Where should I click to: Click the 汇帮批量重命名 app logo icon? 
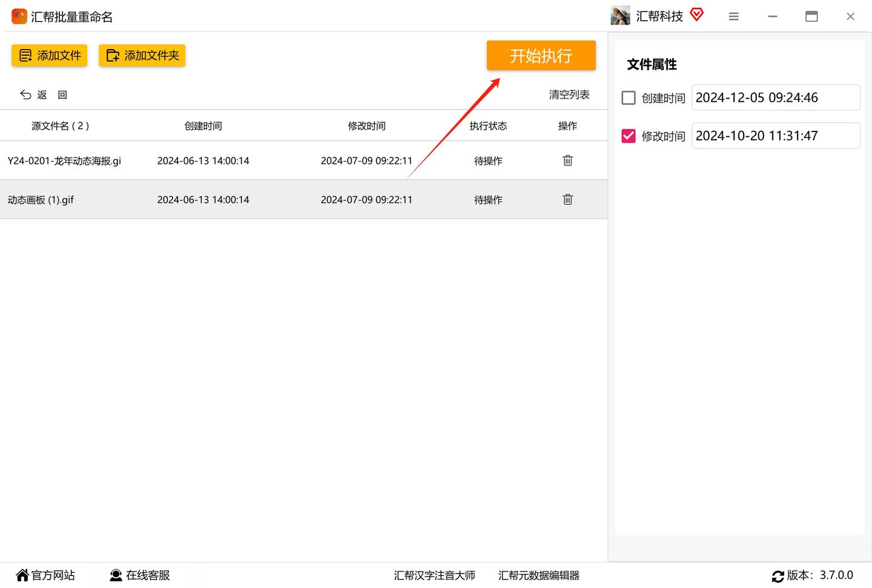19,16
